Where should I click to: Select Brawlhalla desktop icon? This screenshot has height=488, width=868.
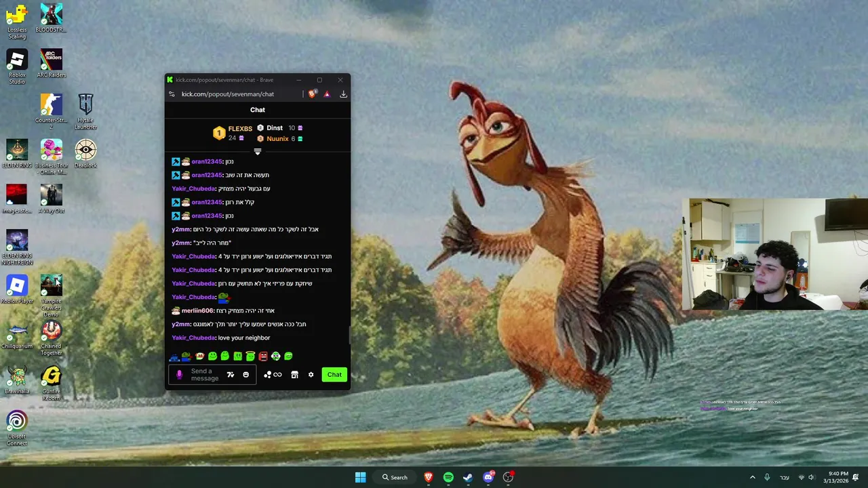[x=17, y=380]
